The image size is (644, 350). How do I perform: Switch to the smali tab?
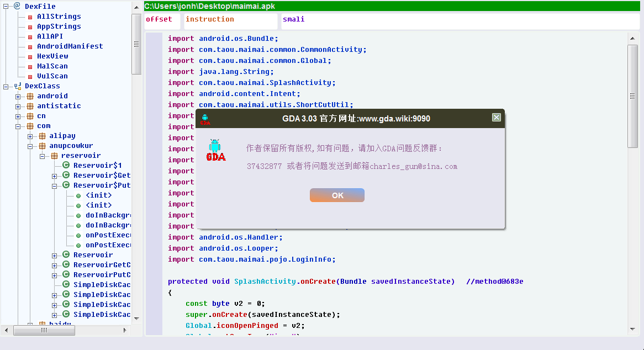(293, 19)
